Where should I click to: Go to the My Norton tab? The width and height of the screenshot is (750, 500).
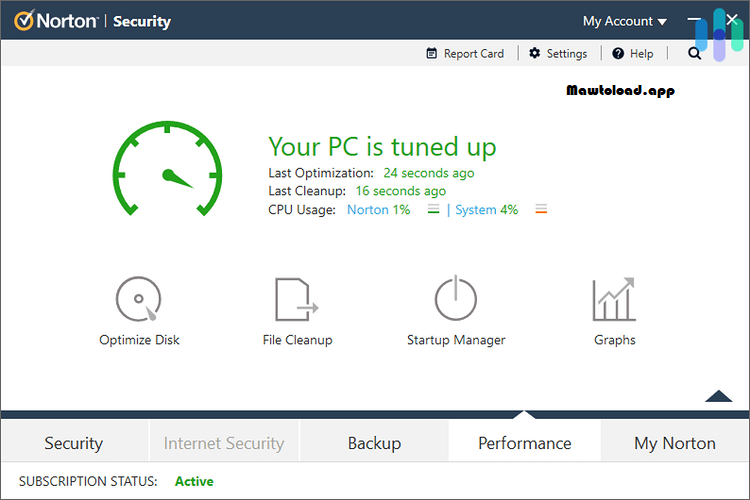(674, 443)
